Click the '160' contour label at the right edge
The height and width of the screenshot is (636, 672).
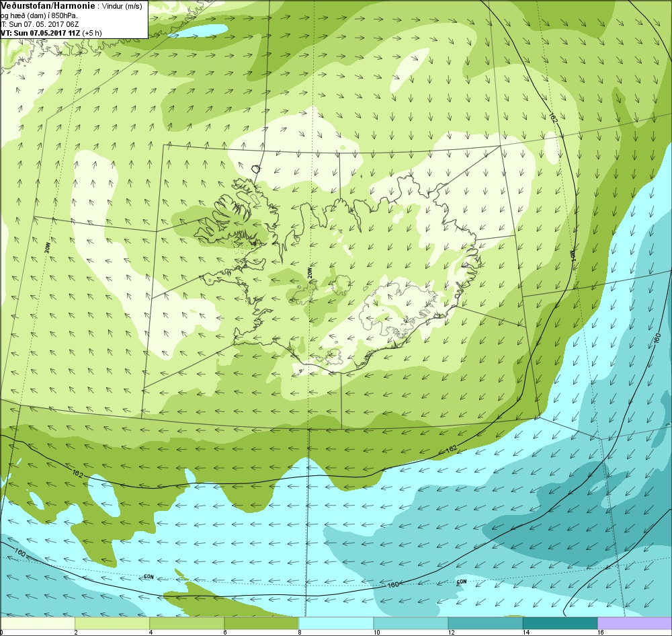coord(658,338)
